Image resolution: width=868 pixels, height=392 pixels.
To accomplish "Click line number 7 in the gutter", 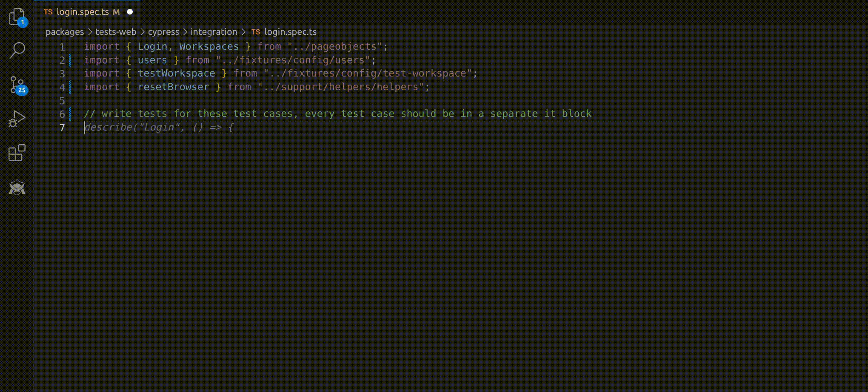I will (62, 128).
